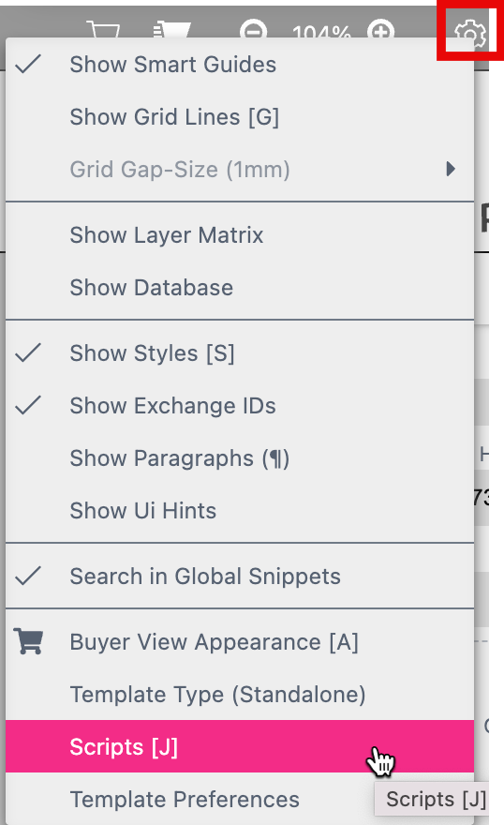Open Template Type (Standalone) option

pyautogui.click(x=240, y=694)
